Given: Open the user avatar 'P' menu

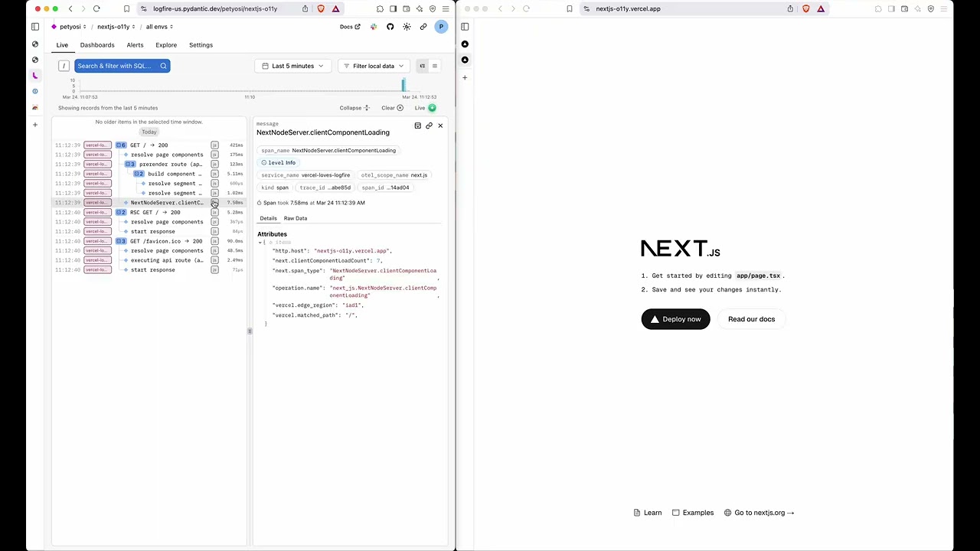Looking at the screenshot, I should tap(441, 27).
